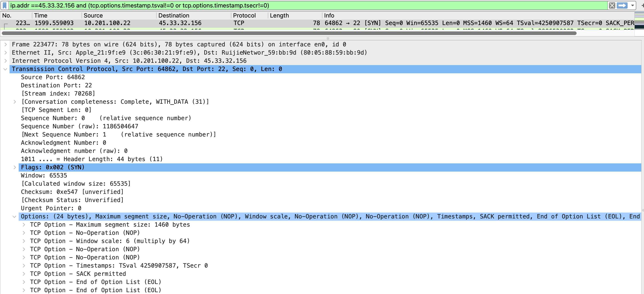This screenshot has width=644, height=294.
Task: Expand the Ethernet II section
Action: (x=5, y=53)
